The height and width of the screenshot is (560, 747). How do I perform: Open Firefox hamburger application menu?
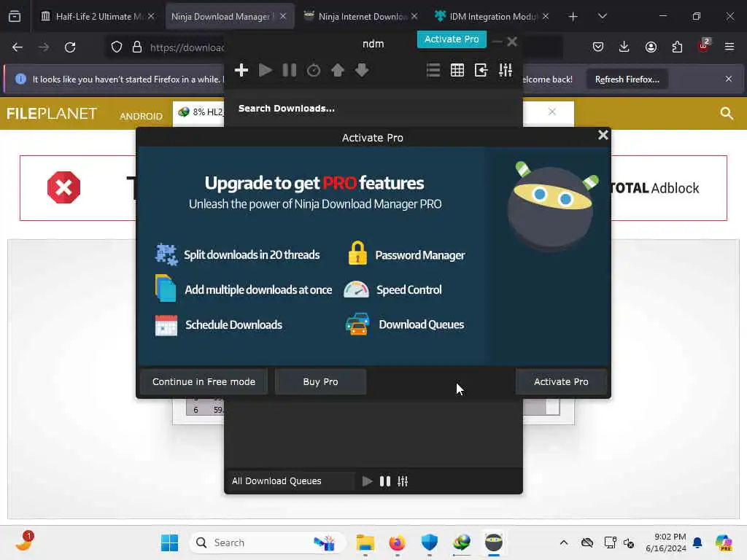click(x=729, y=47)
